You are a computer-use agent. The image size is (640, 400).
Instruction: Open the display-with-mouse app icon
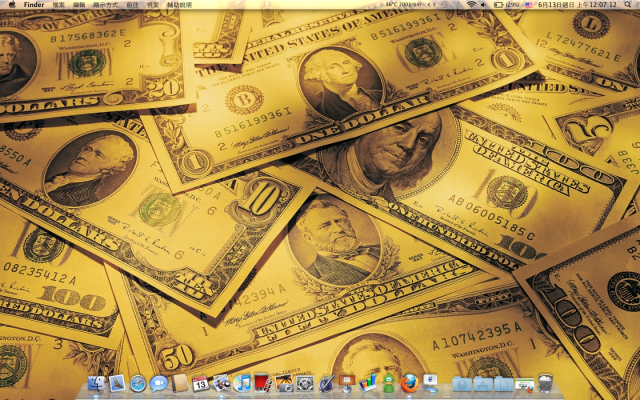[430, 383]
